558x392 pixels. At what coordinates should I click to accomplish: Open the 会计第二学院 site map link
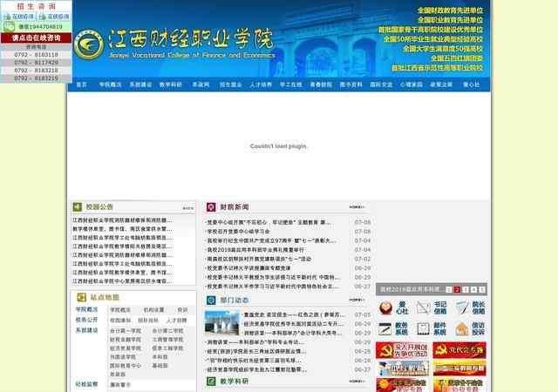coord(167,331)
